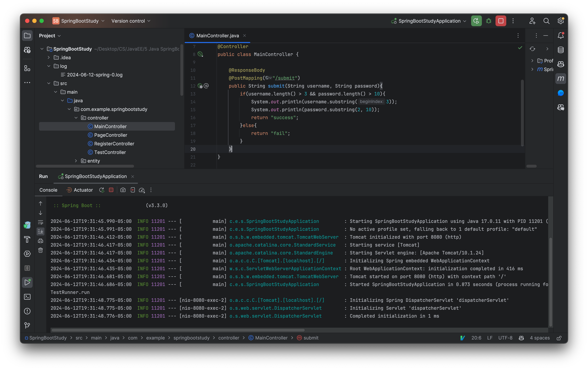Toggle soft-wrap in the console output
This screenshot has width=588, height=370.
[x=40, y=222]
